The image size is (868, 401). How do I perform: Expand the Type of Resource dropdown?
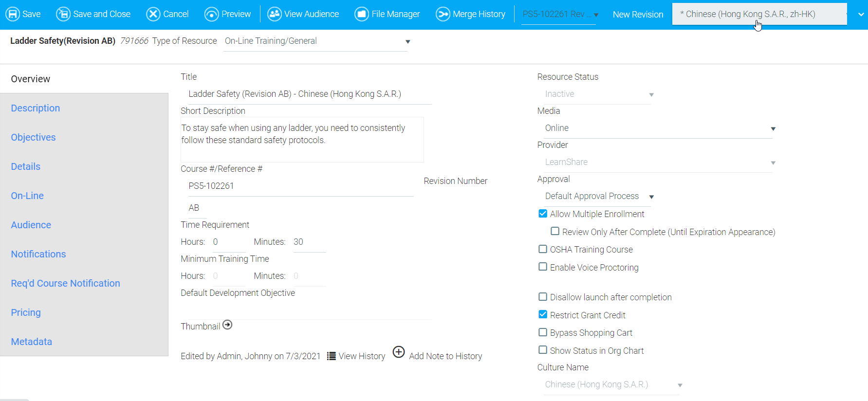[407, 42]
